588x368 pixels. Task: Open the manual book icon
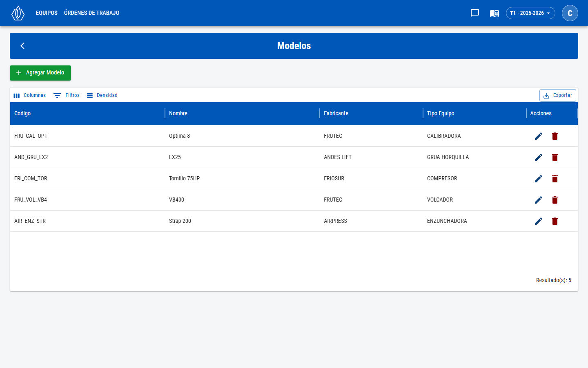pos(494,13)
